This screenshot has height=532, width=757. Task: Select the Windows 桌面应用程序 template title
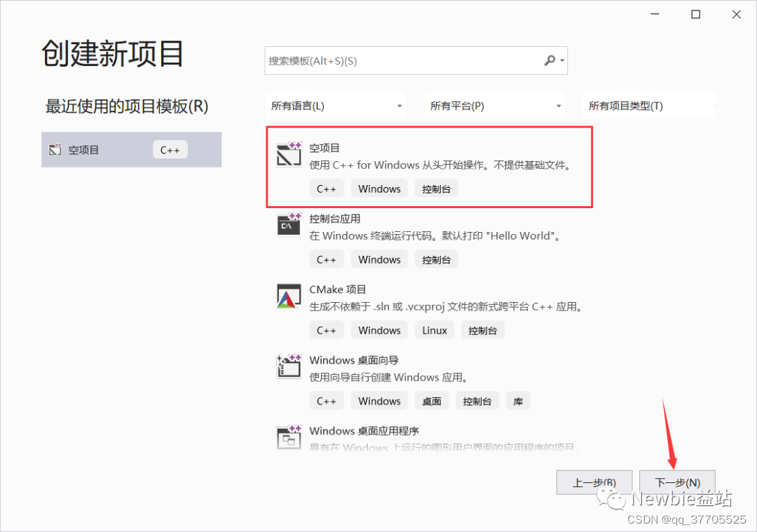(364, 430)
